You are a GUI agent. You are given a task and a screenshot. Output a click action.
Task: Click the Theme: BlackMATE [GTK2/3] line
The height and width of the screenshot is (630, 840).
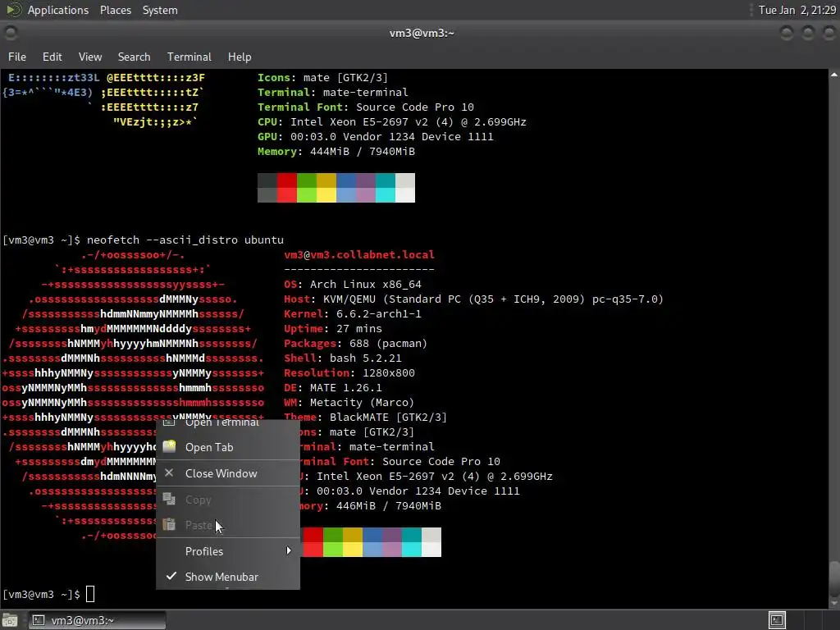tap(365, 418)
